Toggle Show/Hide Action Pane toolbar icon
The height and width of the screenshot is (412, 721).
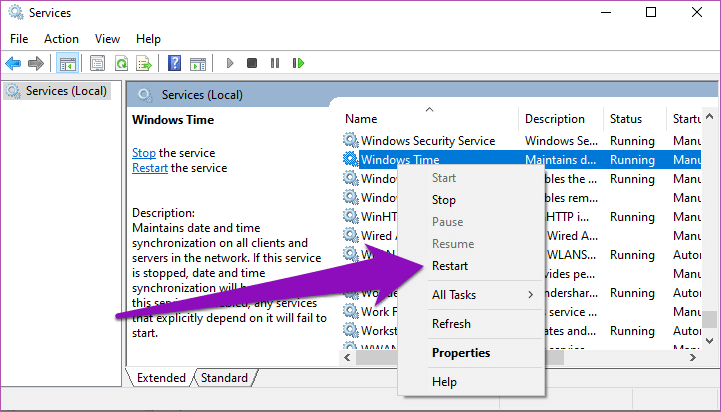pos(198,63)
